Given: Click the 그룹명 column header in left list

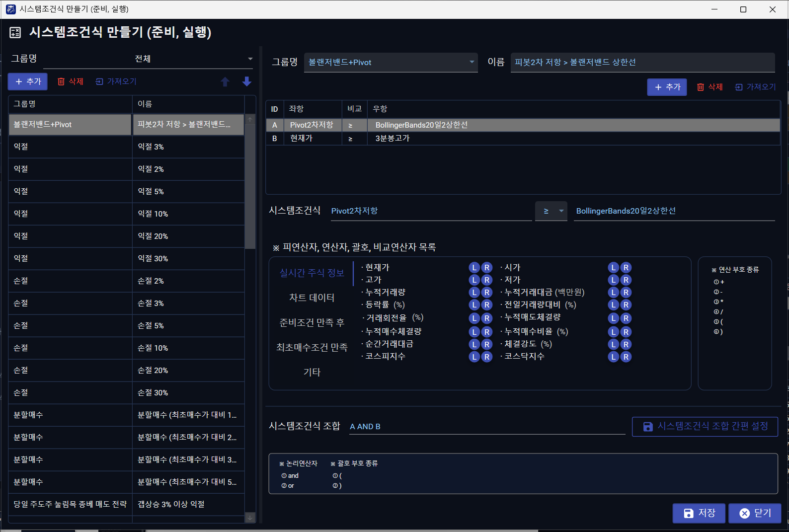Looking at the screenshot, I should coord(71,104).
